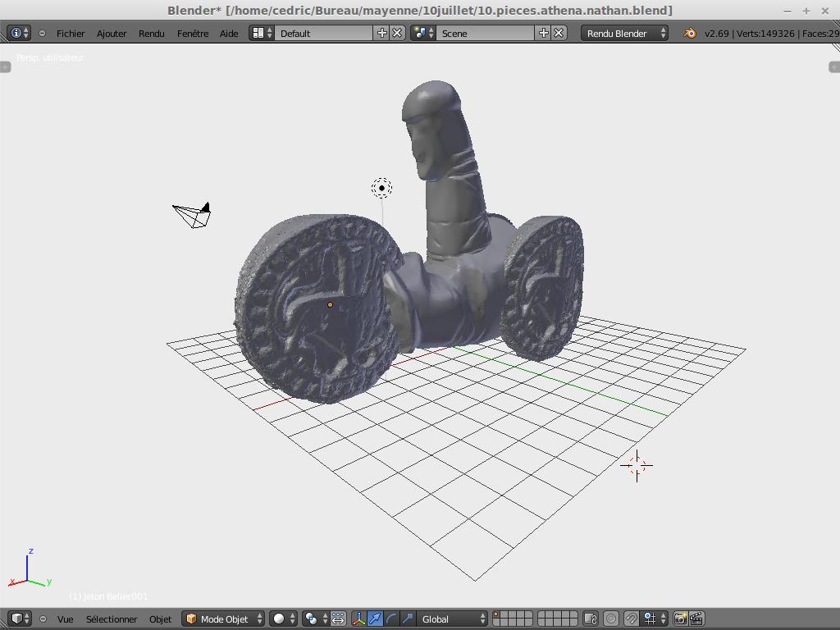Screen dimensions: 840x630
Task: Add a new screen layout with plus button
Action: coord(381,33)
